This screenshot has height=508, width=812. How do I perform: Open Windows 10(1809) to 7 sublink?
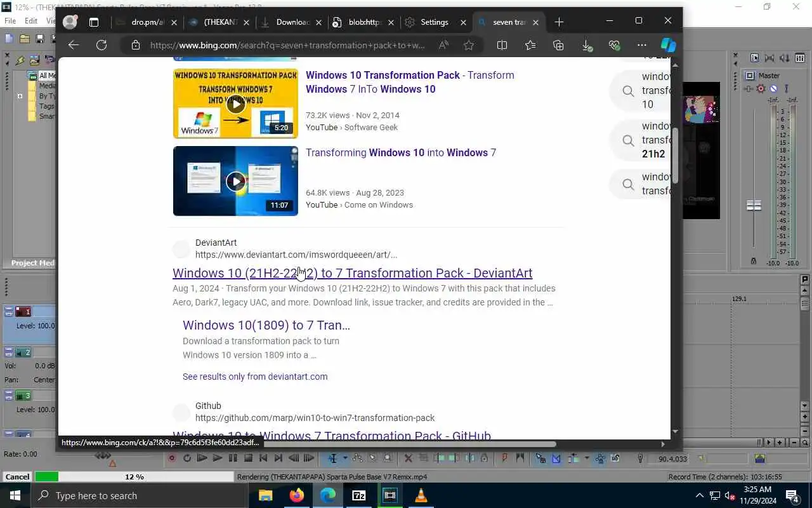[x=266, y=325]
